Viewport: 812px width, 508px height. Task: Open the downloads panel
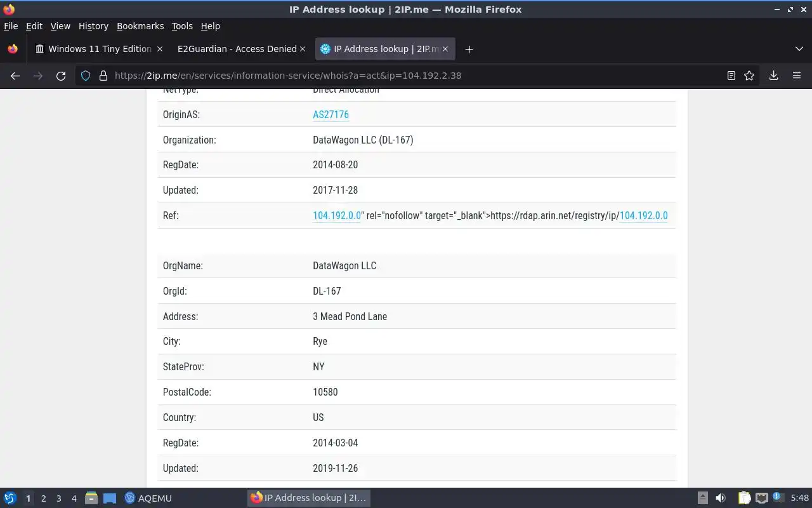click(x=773, y=76)
